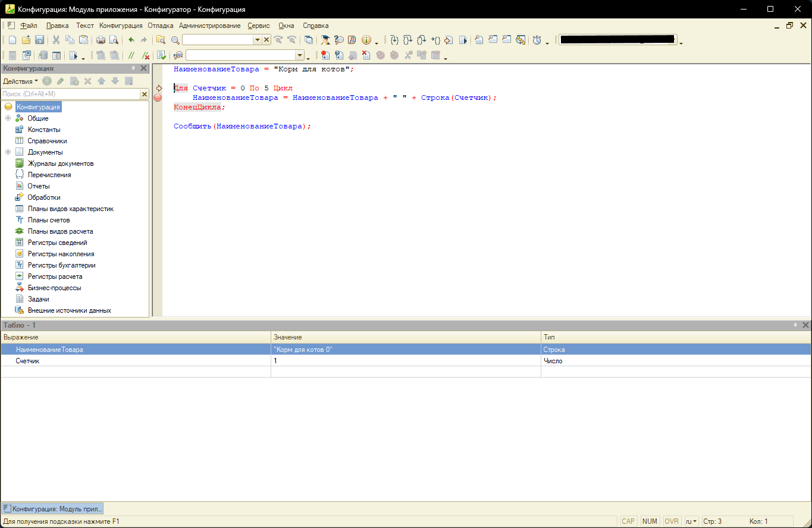Run syntax check with green checkmark icon
Screen dimensions: 812x528
(161, 55)
